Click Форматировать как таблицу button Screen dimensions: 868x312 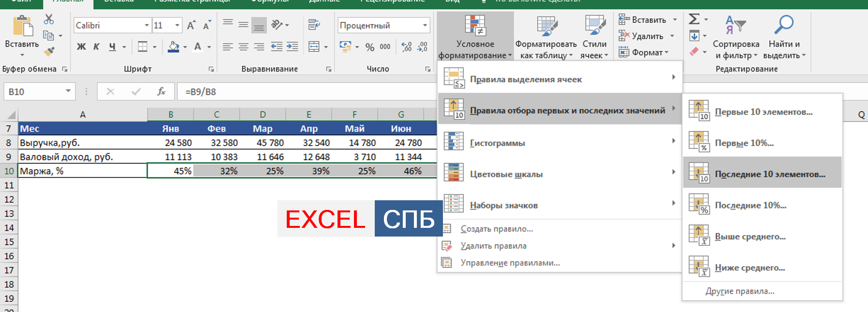[x=546, y=37]
